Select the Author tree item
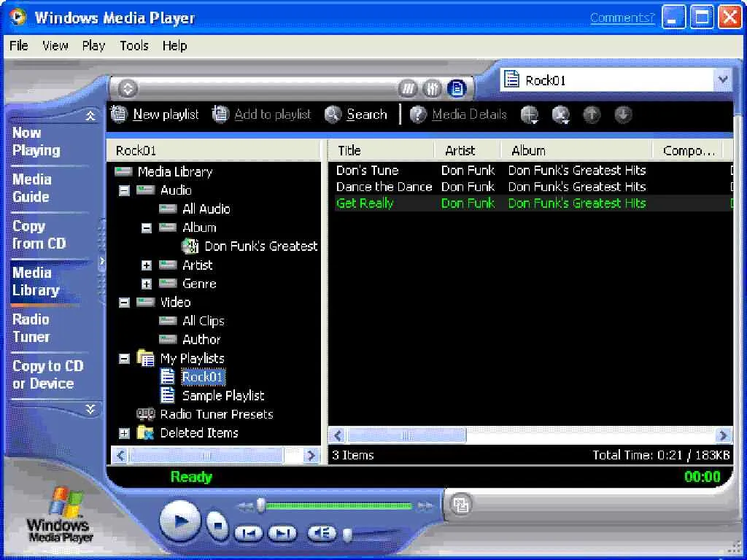The height and width of the screenshot is (560, 747). tap(201, 340)
